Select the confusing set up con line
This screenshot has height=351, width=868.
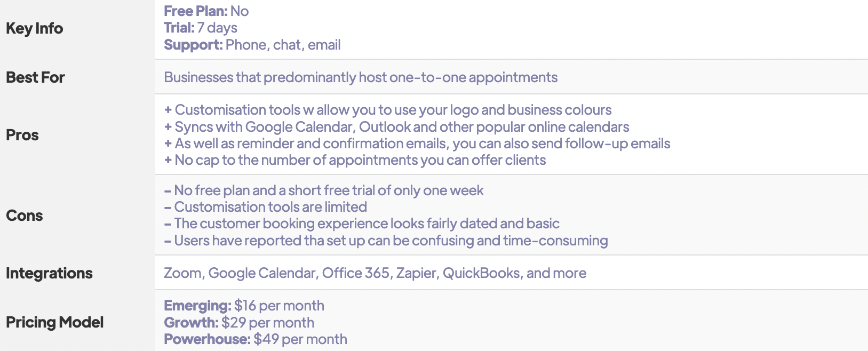pos(386,241)
